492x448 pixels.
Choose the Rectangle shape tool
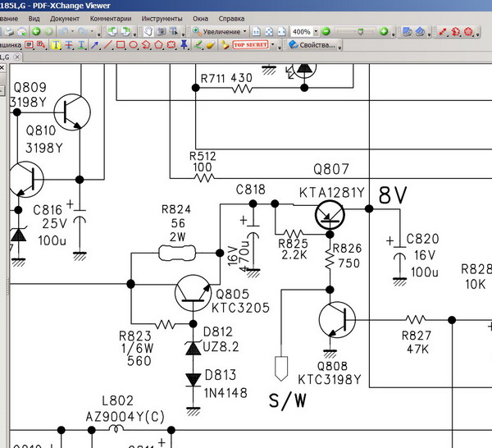(121, 45)
